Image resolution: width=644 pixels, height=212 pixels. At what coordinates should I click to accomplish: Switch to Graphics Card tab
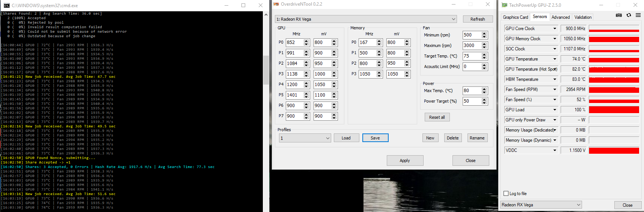pyautogui.click(x=515, y=17)
